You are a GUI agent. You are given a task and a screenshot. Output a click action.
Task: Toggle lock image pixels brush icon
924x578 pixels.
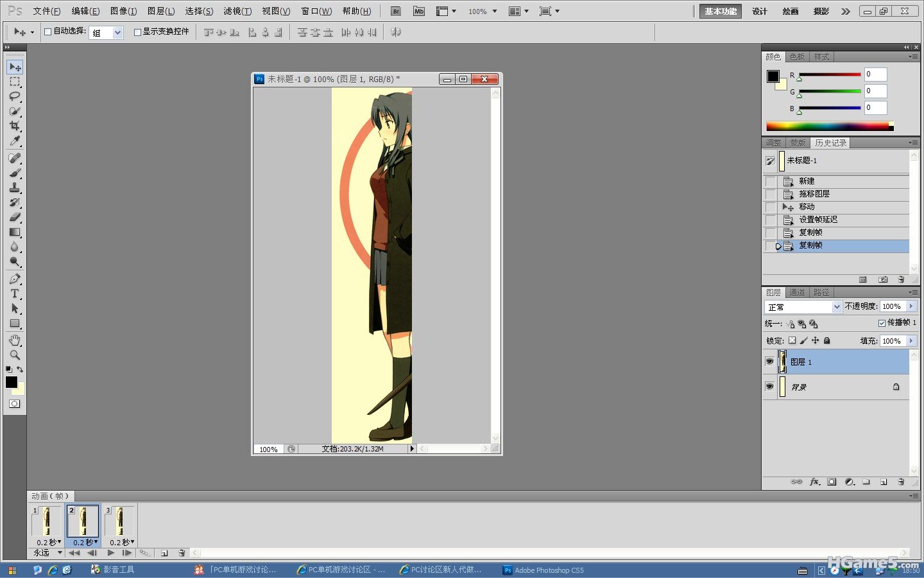[x=803, y=340]
